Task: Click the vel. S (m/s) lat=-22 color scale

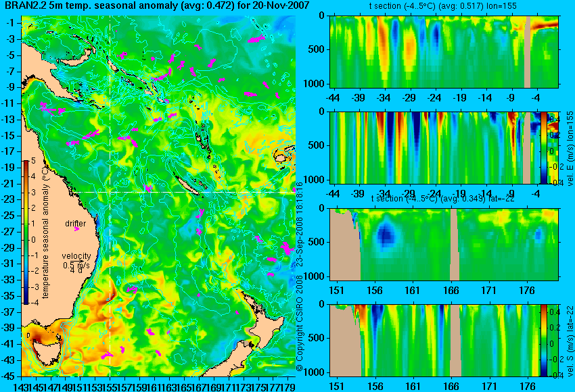Action: (543, 341)
